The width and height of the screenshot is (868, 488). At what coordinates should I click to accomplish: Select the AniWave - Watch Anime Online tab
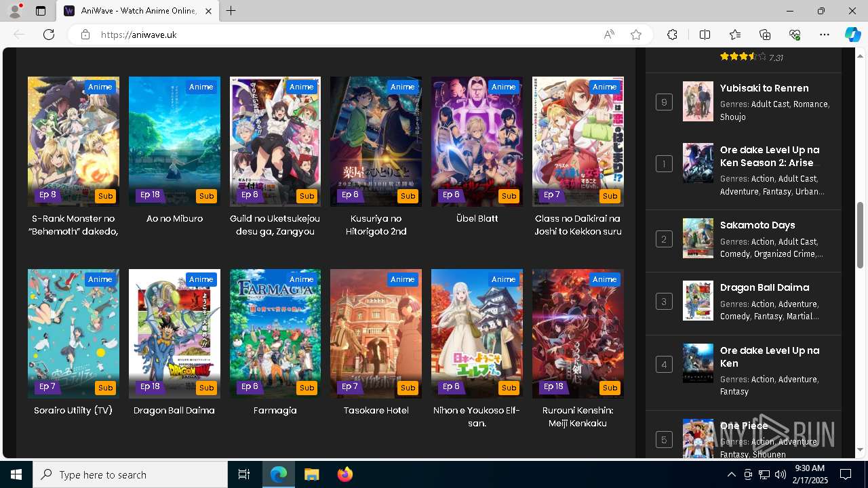click(138, 11)
